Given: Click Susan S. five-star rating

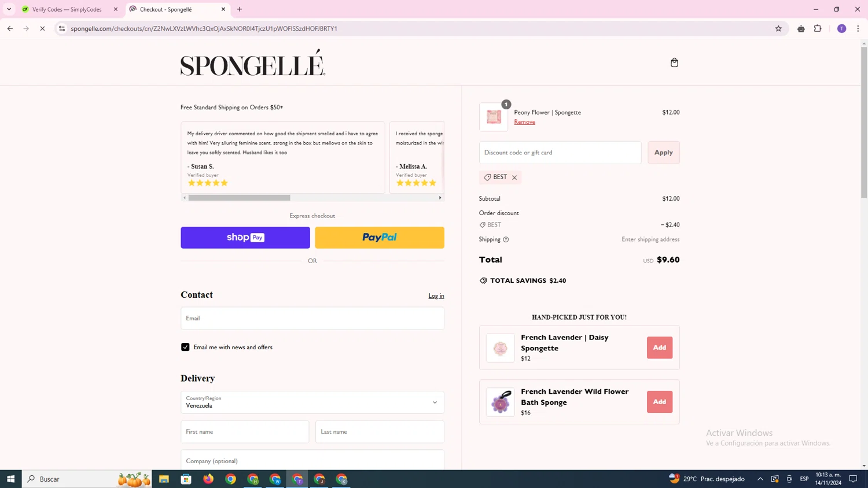Looking at the screenshot, I should (208, 183).
